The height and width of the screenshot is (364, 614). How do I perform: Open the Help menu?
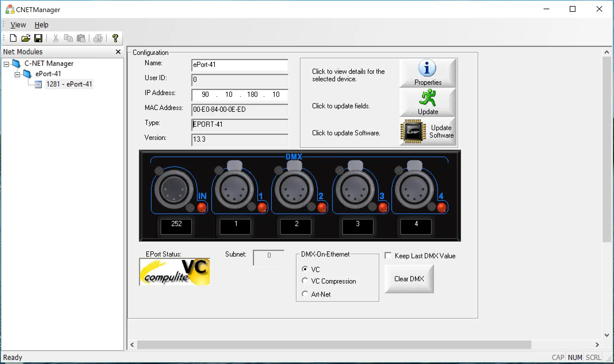(x=41, y=25)
